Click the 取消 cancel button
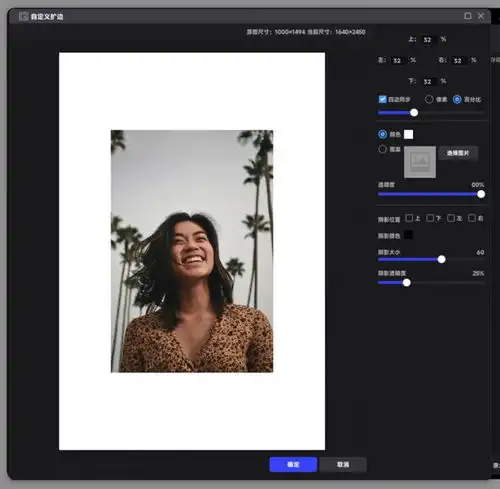The height and width of the screenshot is (489, 500). tap(343, 464)
